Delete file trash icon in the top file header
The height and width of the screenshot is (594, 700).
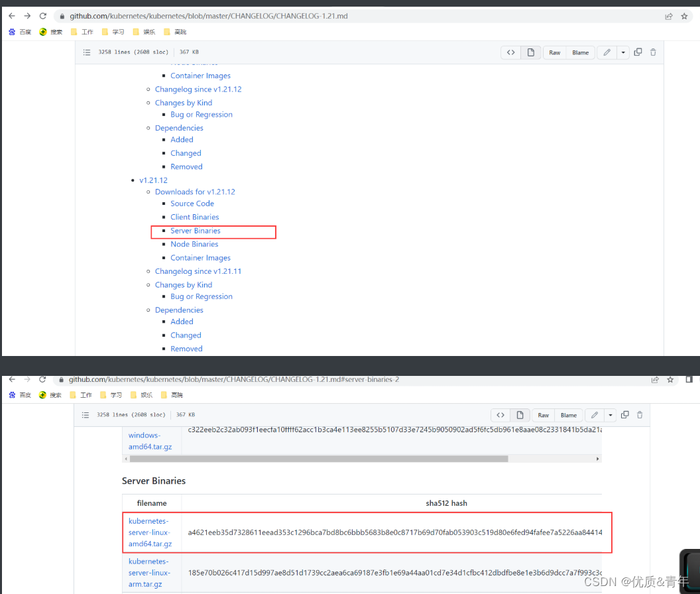pyautogui.click(x=653, y=52)
